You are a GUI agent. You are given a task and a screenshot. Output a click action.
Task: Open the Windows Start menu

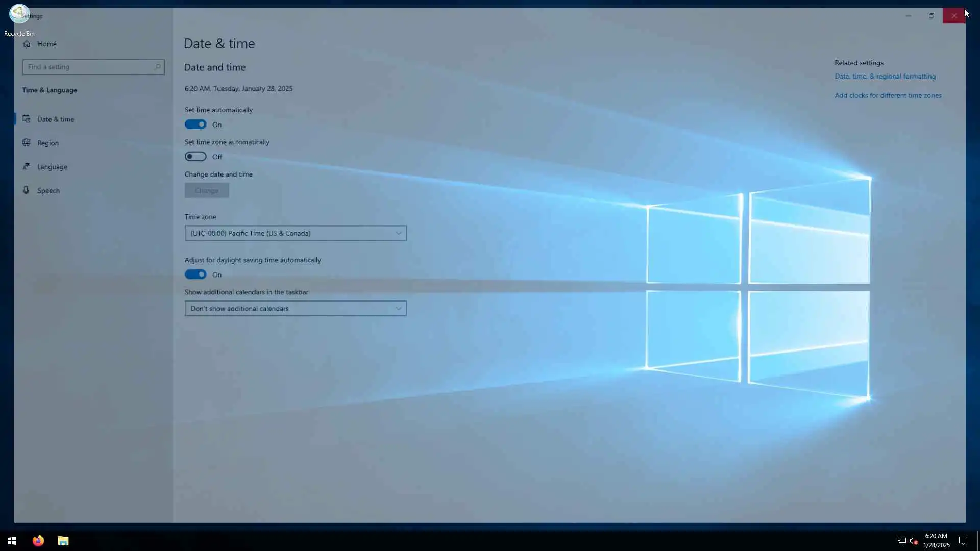pyautogui.click(x=12, y=541)
